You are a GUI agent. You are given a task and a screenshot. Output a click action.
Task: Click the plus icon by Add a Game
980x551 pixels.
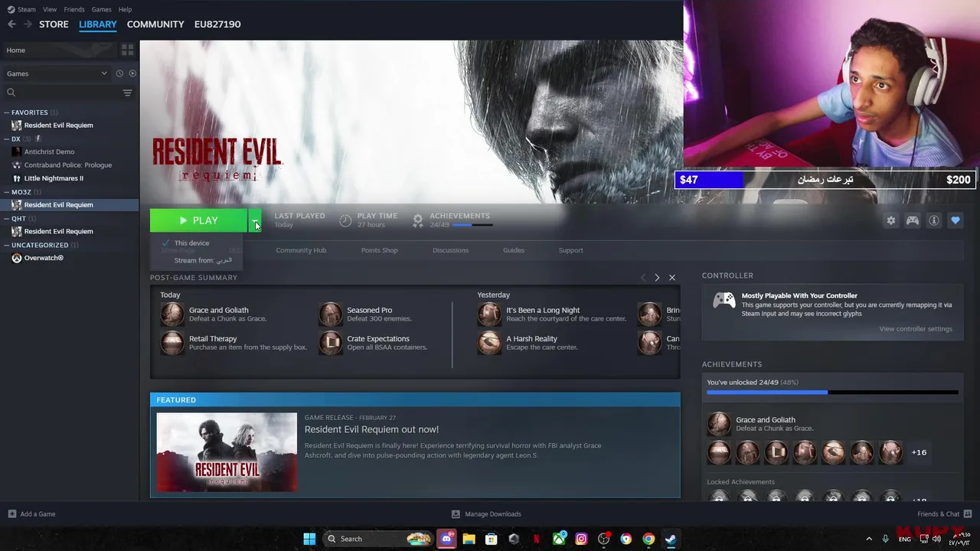[11, 514]
